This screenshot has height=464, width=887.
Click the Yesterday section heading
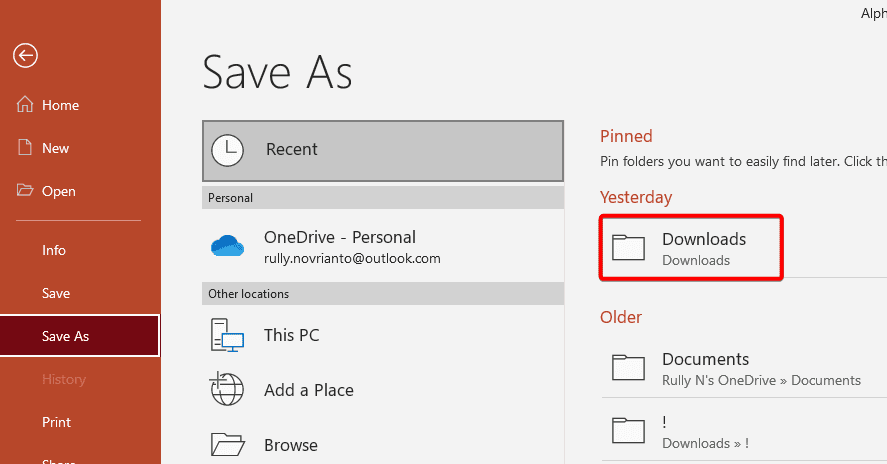636,197
